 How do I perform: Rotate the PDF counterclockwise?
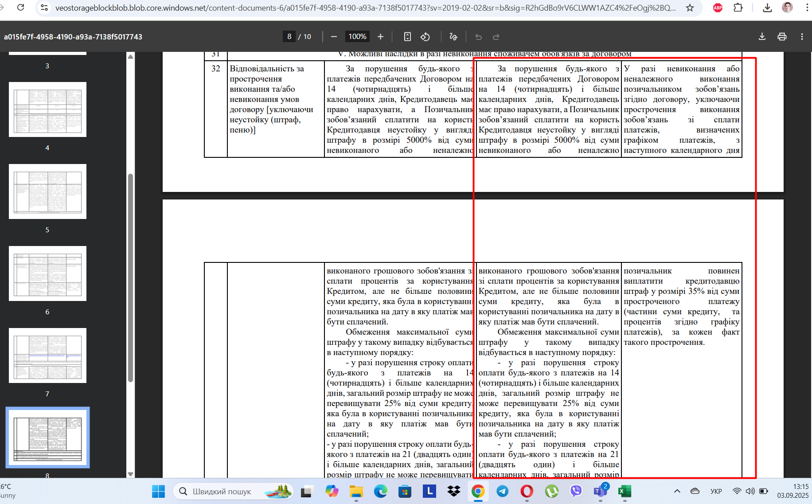(x=425, y=36)
